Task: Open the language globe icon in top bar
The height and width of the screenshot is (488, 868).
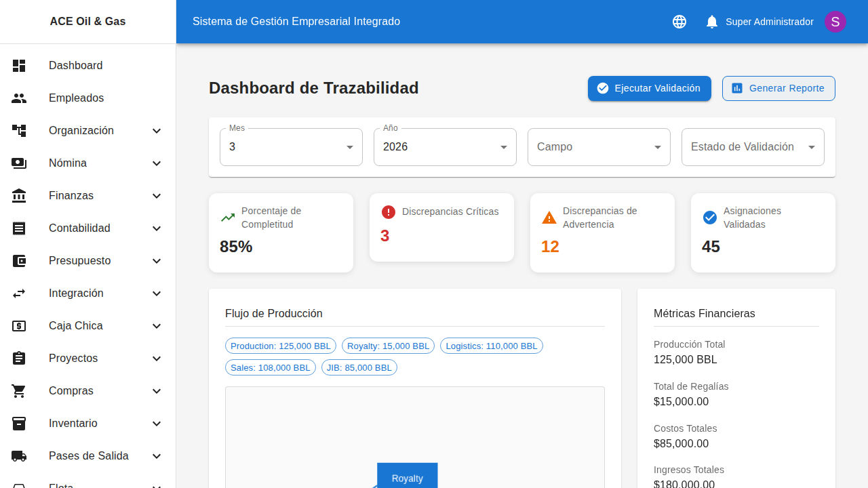Action: pyautogui.click(x=679, y=21)
